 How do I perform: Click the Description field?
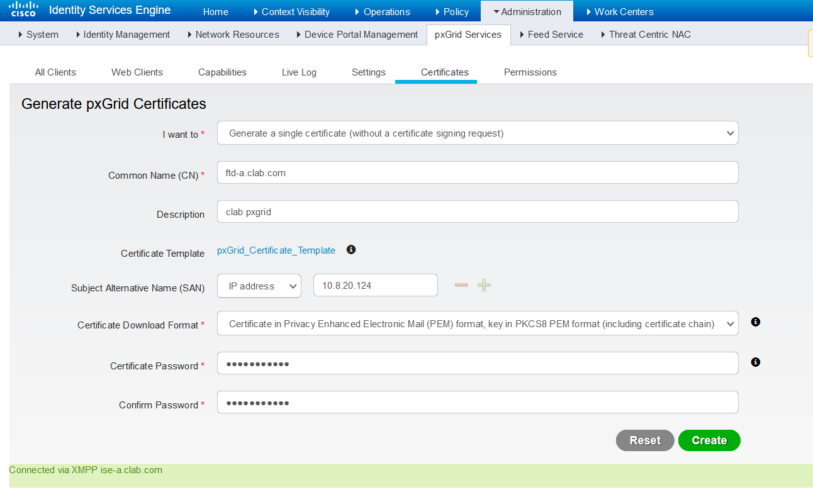(x=478, y=211)
